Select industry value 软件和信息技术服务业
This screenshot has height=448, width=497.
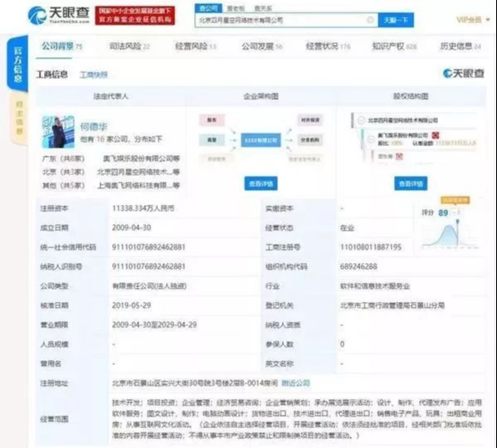pyautogui.click(x=375, y=286)
